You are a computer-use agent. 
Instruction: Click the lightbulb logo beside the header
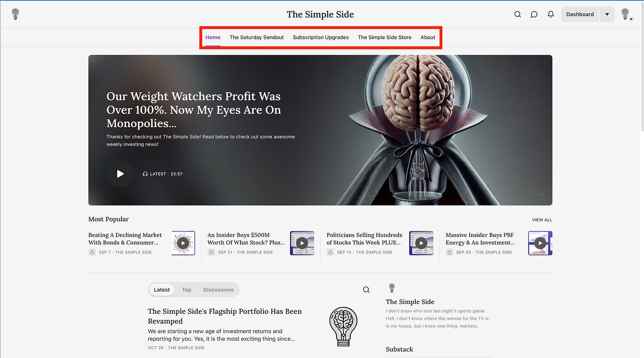point(15,14)
